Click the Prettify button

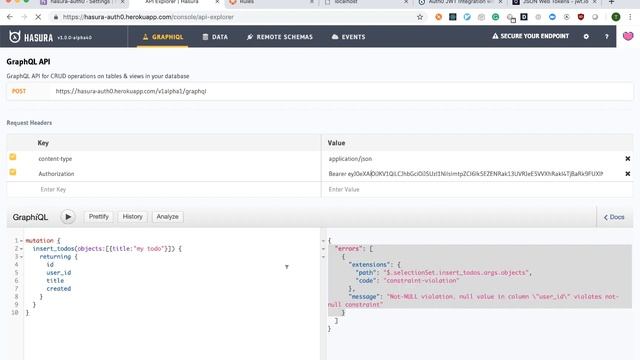[x=99, y=217]
